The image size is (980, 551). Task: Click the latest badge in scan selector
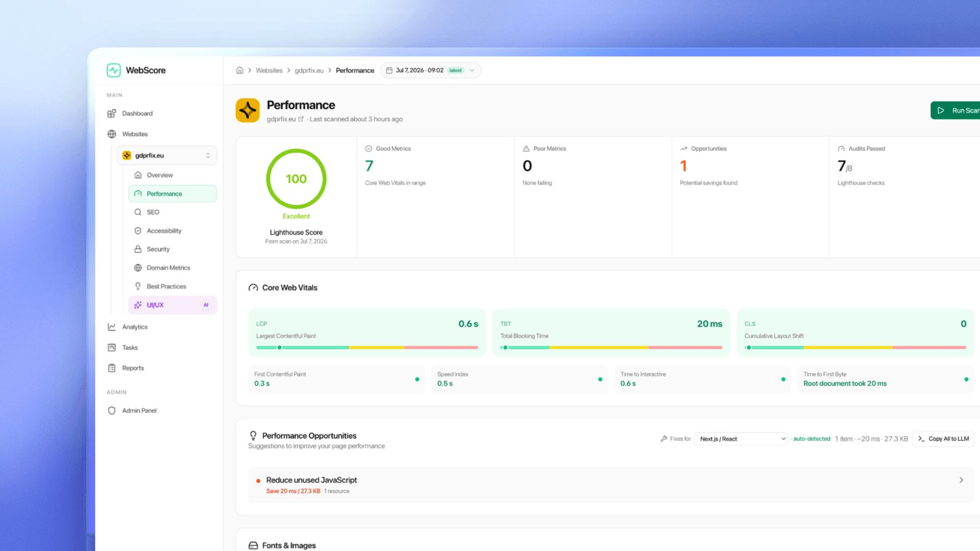(x=456, y=70)
